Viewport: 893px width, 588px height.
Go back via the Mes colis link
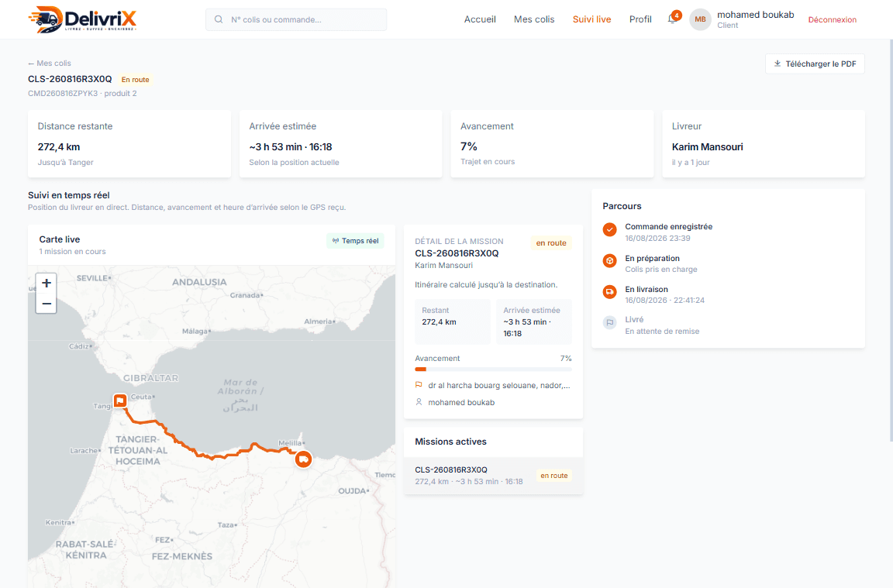click(50, 64)
